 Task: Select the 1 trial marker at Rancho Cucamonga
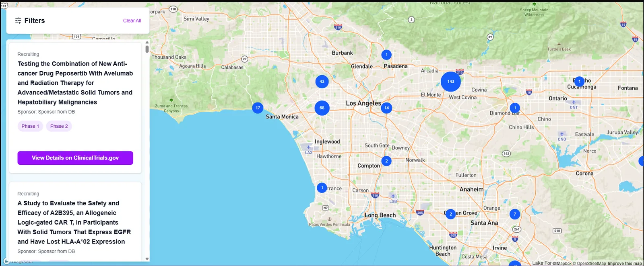[x=579, y=82]
